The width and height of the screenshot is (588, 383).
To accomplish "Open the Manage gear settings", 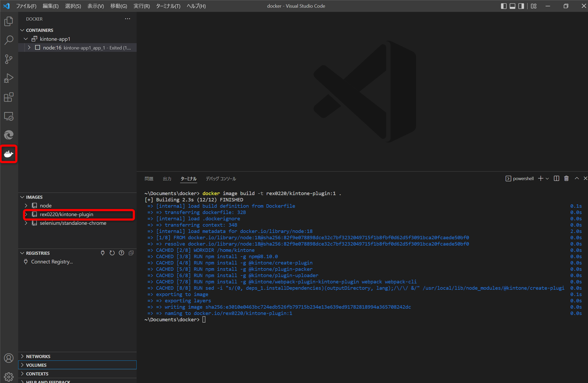I will [x=9, y=377].
